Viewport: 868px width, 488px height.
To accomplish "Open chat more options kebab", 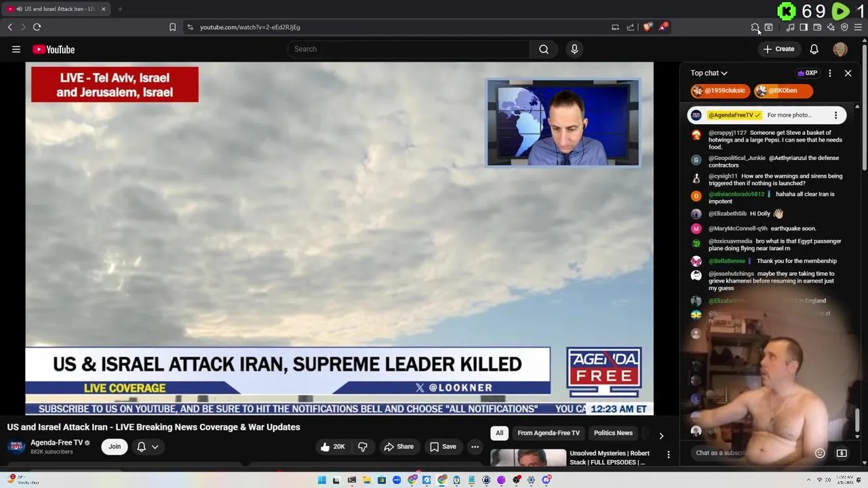I will coord(830,73).
